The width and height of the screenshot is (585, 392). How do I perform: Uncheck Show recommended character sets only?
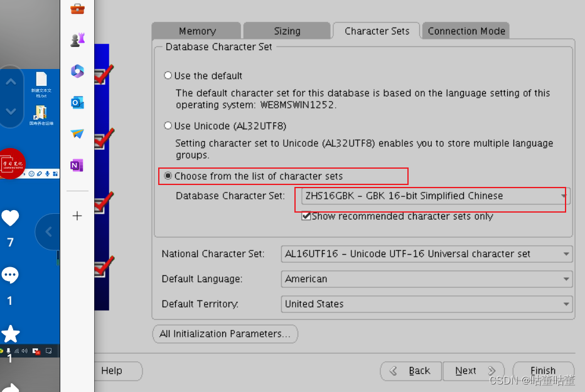[307, 216]
